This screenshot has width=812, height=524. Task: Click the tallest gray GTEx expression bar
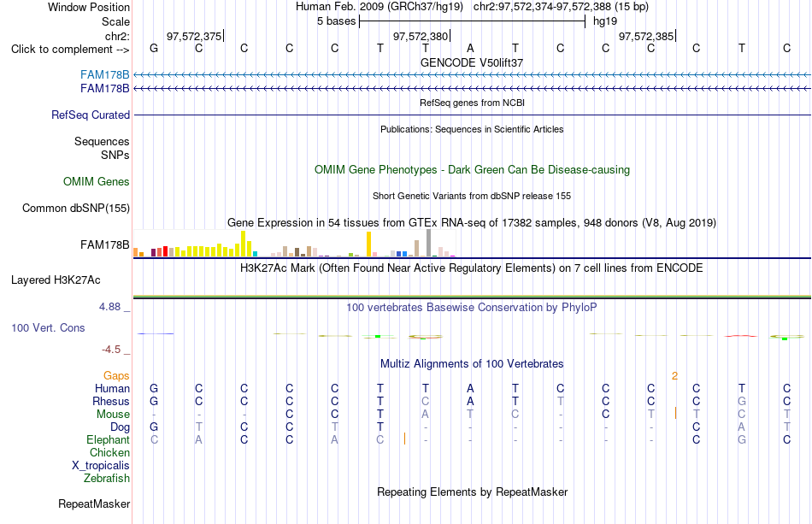tap(429, 243)
